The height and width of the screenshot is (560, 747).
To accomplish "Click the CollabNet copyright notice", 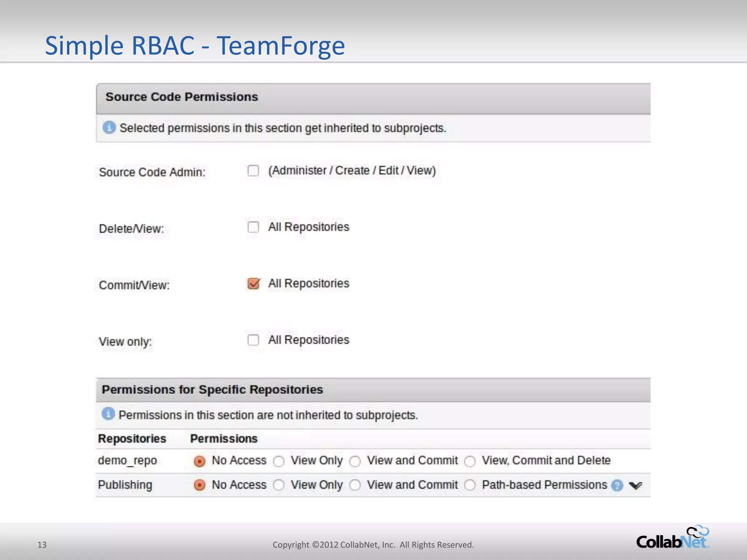I will [373, 545].
